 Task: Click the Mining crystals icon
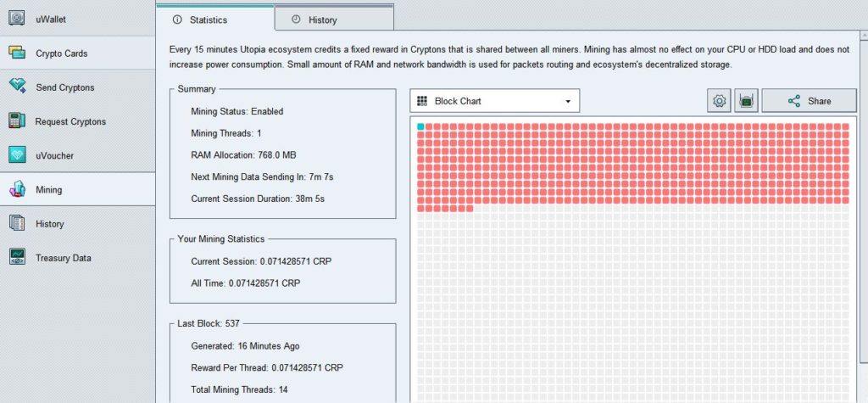click(x=17, y=189)
